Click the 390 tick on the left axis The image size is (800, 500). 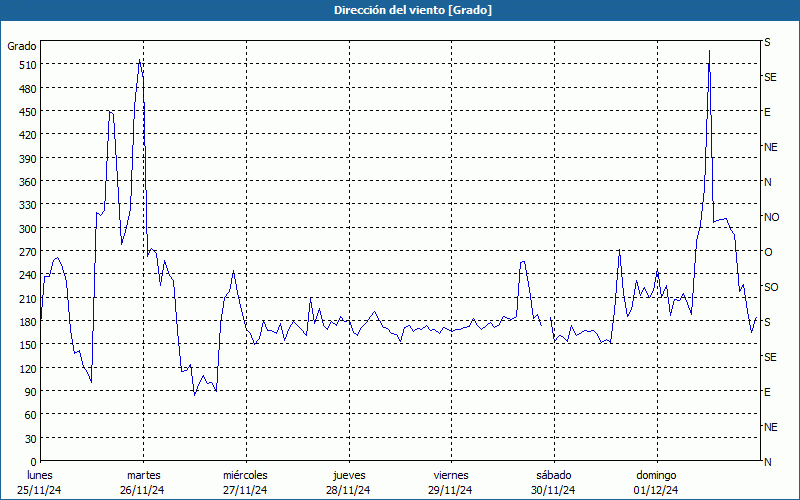(x=27, y=159)
